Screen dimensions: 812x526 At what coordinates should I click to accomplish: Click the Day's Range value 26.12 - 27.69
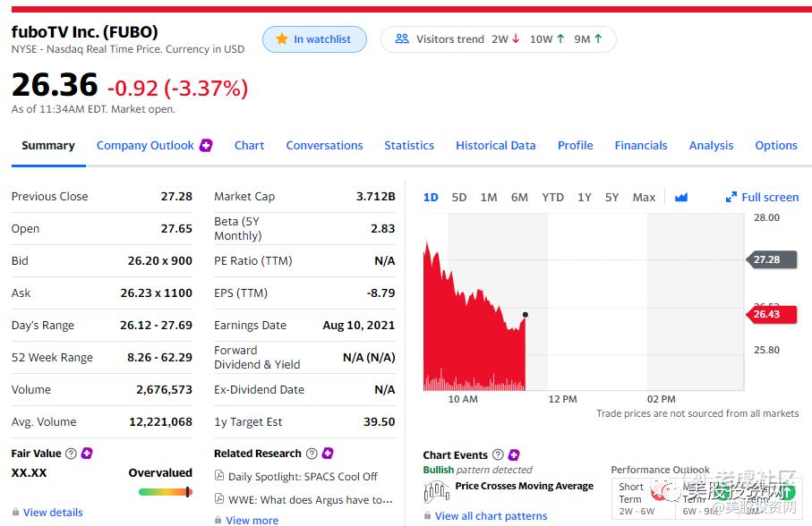156,325
